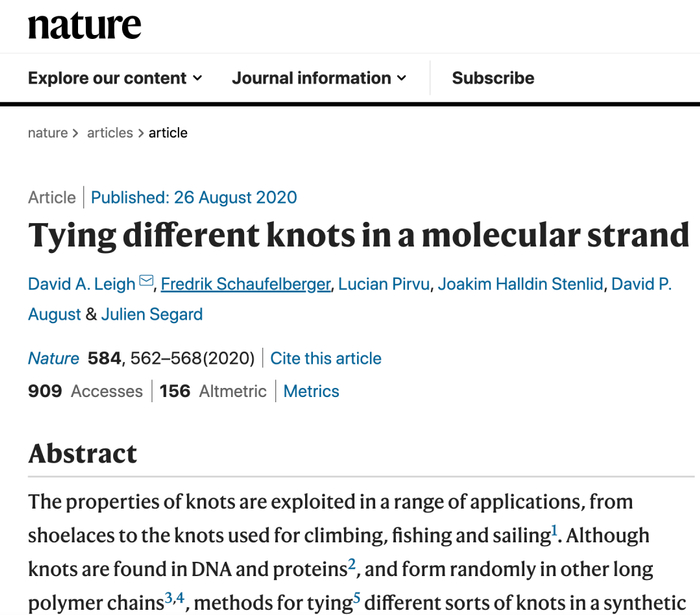Open Julien Segard author info
The width and height of the screenshot is (700, 615).
tap(152, 314)
